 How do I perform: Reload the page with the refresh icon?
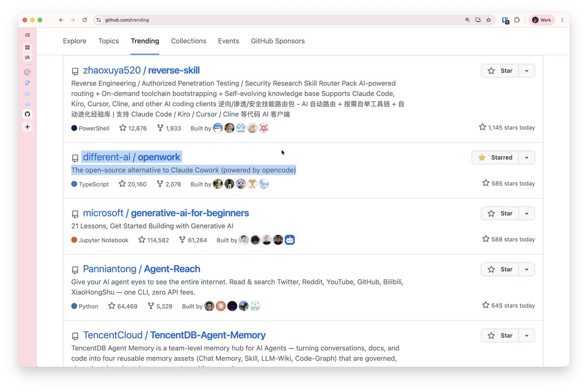point(84,20)
